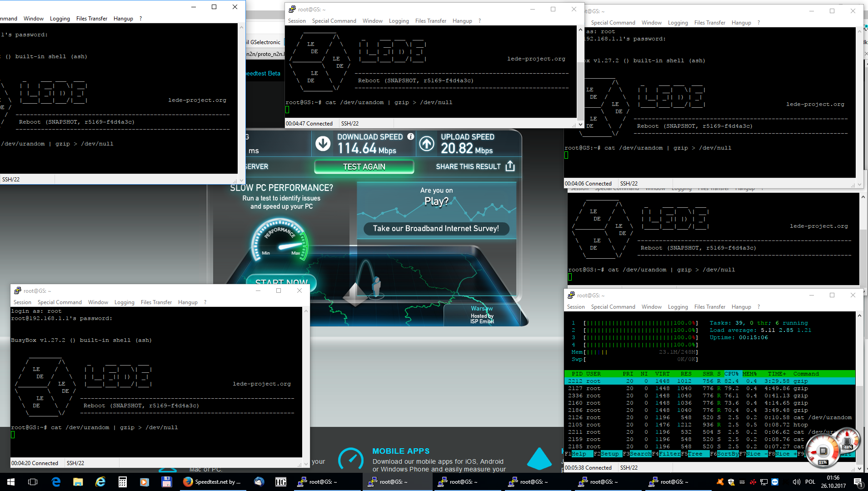The image size is (868, 491).
Task: Open the Action Center notifications icon
Action: 858,482
